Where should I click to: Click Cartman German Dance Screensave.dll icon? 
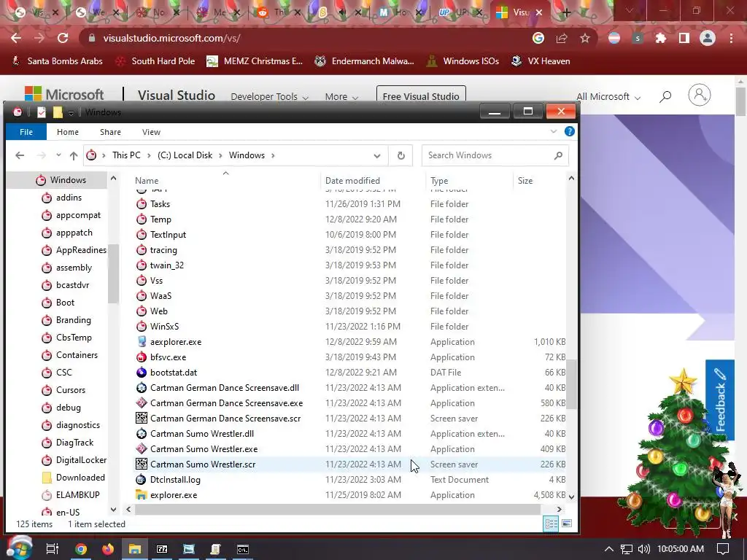point(142,388)
